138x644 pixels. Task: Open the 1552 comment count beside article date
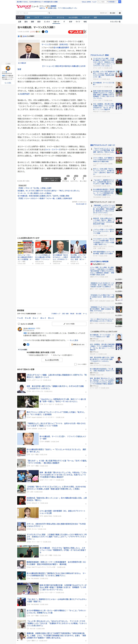pyautogui.click(x=33, y=32)
